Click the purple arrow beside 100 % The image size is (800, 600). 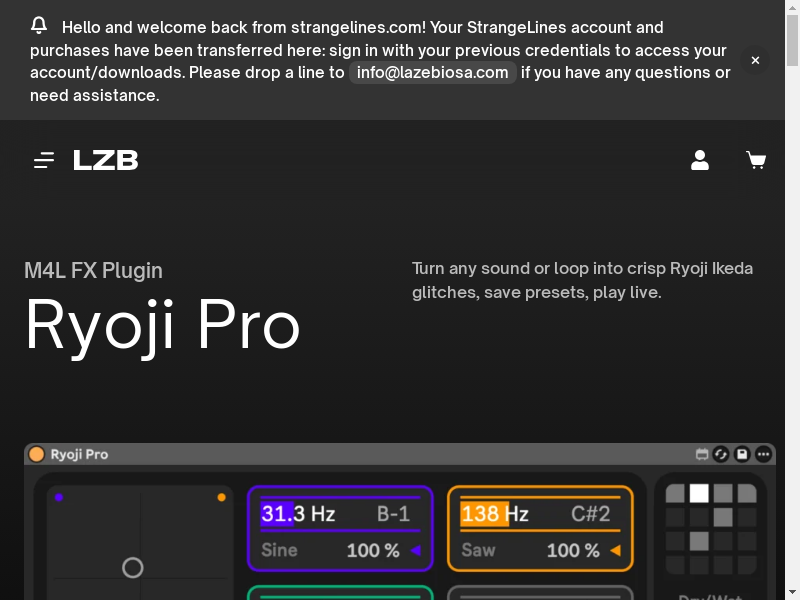(x=415, y=550)
